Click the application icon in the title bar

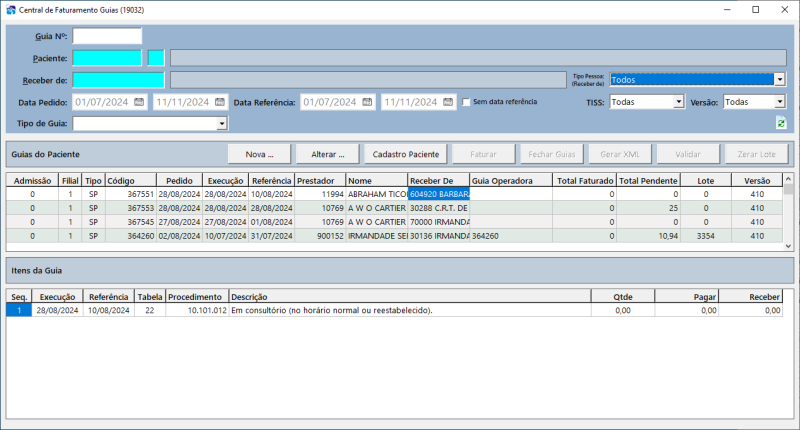click(11, 10)
